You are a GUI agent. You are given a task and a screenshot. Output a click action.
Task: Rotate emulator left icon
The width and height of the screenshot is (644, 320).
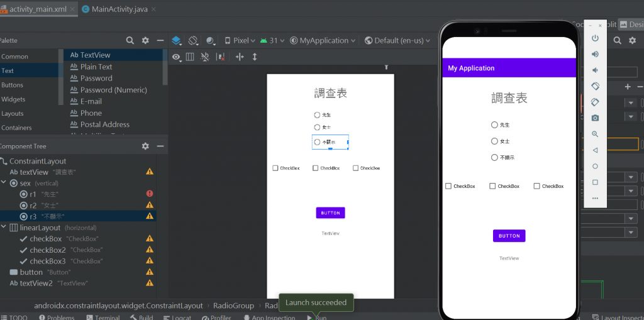coord(595,86)
